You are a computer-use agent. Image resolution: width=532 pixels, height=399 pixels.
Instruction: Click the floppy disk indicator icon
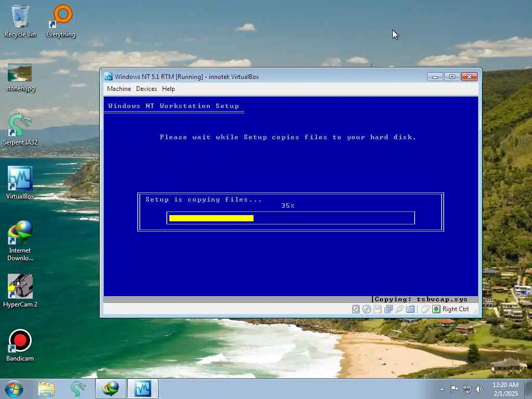378,309
